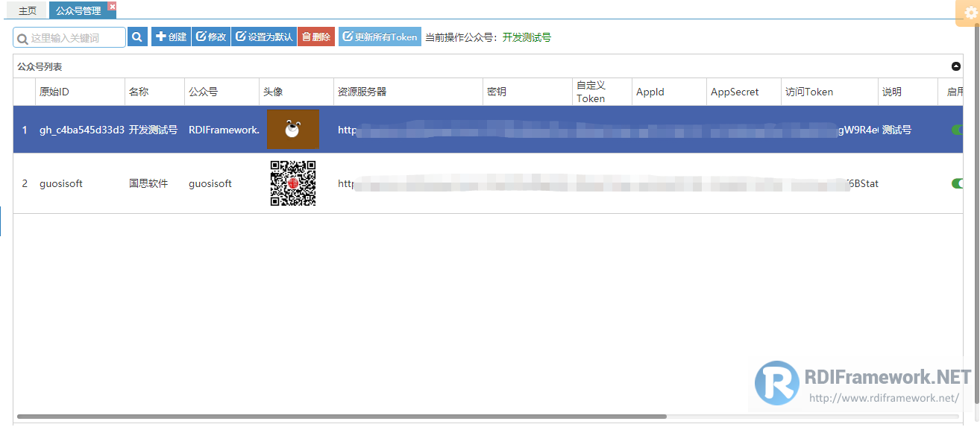Toggle the enabled switch for guosisoft row
980x427 pixels.
(959, 183)
